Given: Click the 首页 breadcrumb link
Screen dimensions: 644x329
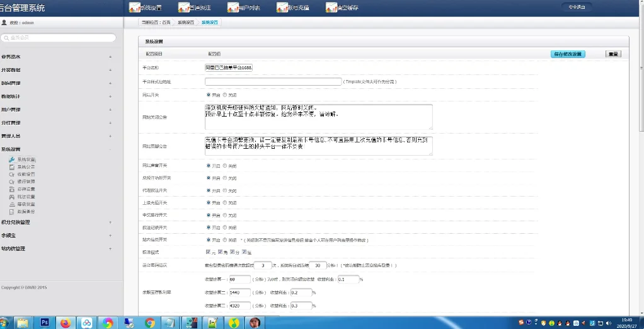Looking at the screenshot, I should [x=165, y=22].
